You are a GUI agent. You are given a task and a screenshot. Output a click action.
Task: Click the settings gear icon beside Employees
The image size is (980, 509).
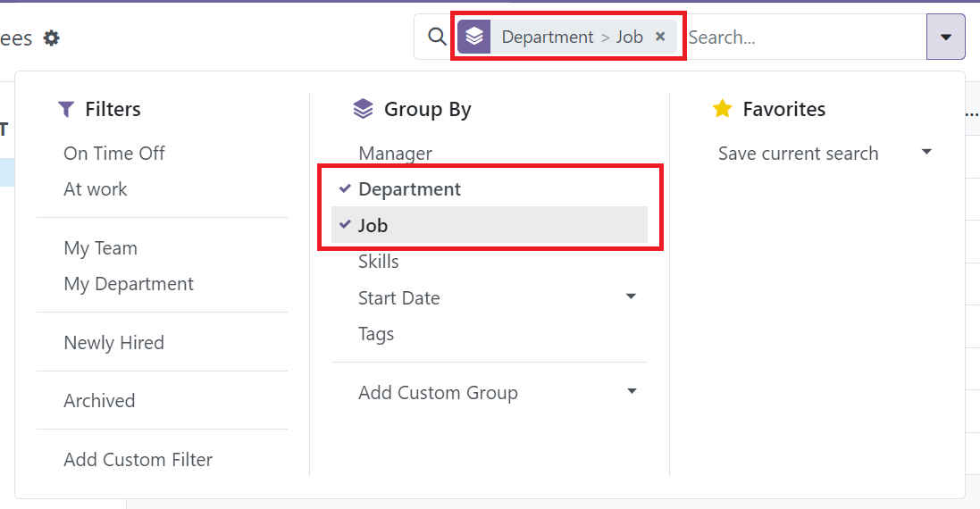[x=52, y=38]
